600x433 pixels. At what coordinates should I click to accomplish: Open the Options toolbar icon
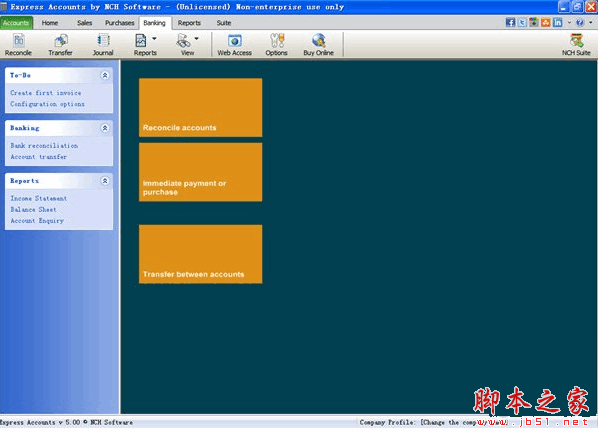click(x=276, y=45)
